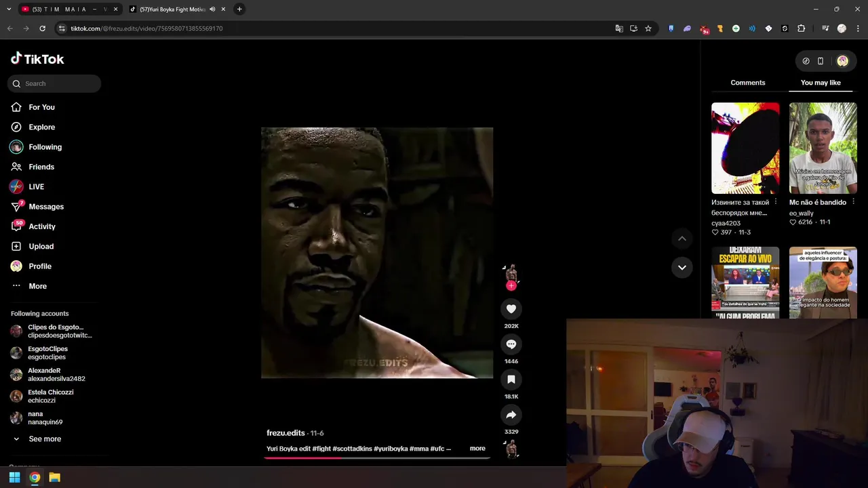Open a new browser tab
868x488 pixels.
point(239,9)
